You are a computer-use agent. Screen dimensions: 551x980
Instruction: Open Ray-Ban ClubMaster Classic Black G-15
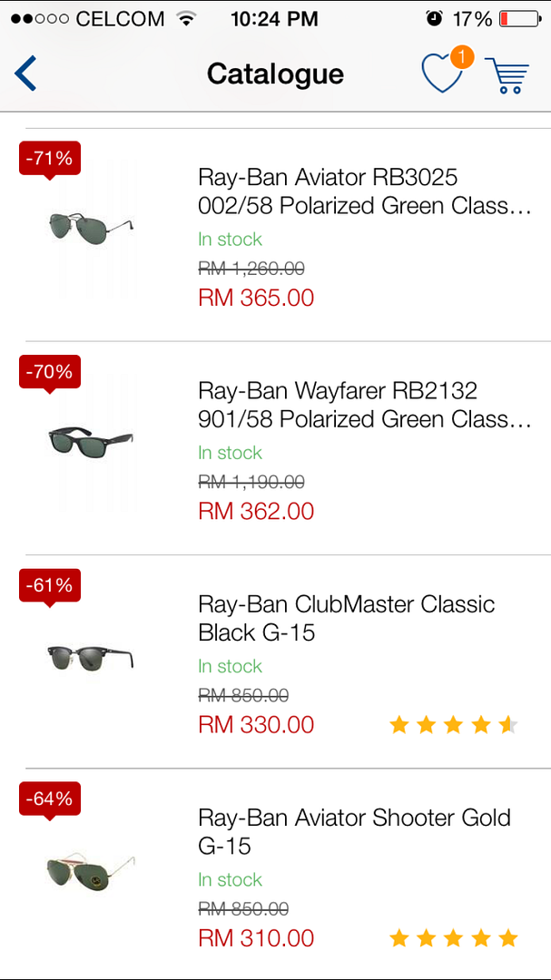pos(347,618)
